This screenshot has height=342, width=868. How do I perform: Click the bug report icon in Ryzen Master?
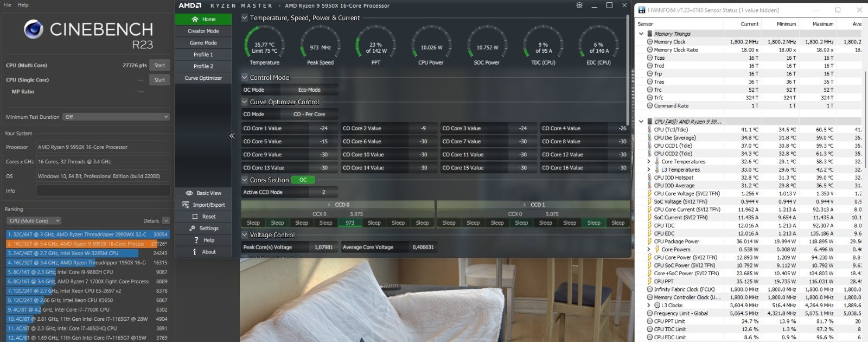click(x=579, y=5)
